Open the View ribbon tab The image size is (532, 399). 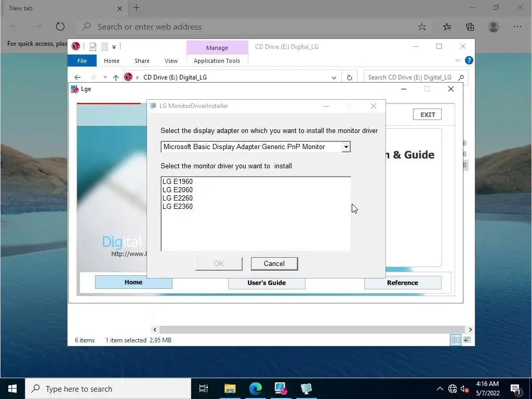click(x=171, y=61)
